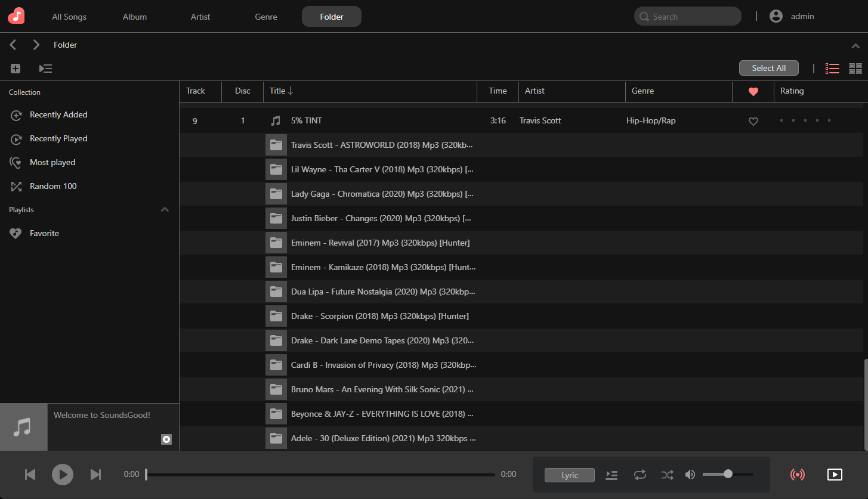Click the admin user avatar icon
The width and height of the screenshot is (868, 499).
776,16
